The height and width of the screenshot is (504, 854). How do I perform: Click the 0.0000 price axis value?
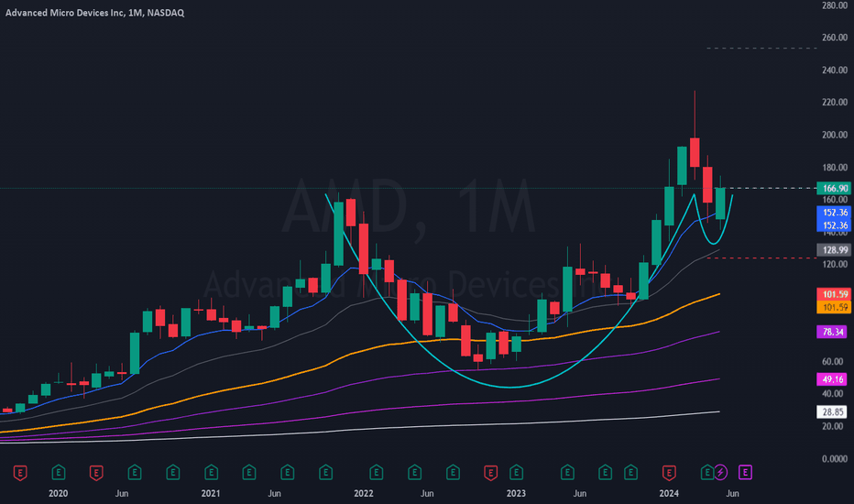click(x=835, y=459)
